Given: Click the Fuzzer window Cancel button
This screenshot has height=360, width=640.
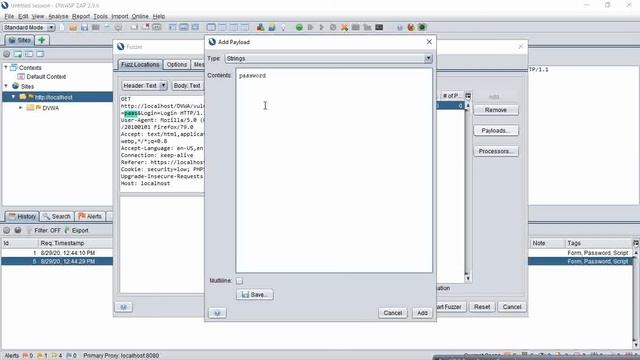Looking at the screenshot, I should [512, 307].
